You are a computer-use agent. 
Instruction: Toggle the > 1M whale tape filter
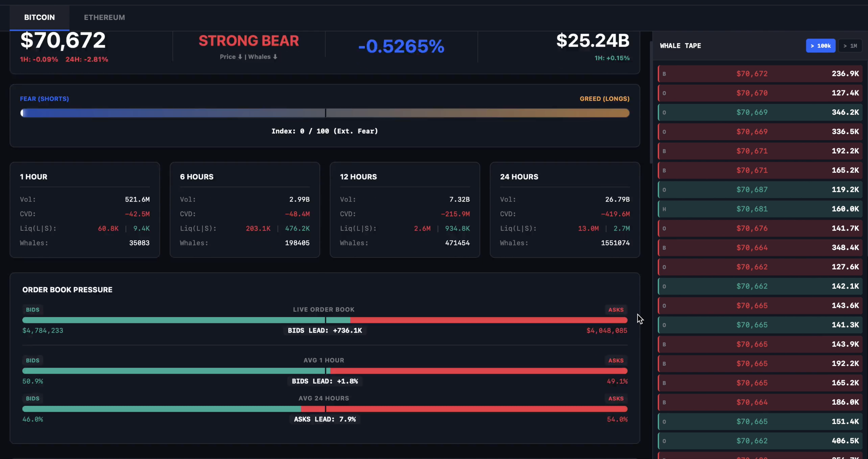pos(850,46)
